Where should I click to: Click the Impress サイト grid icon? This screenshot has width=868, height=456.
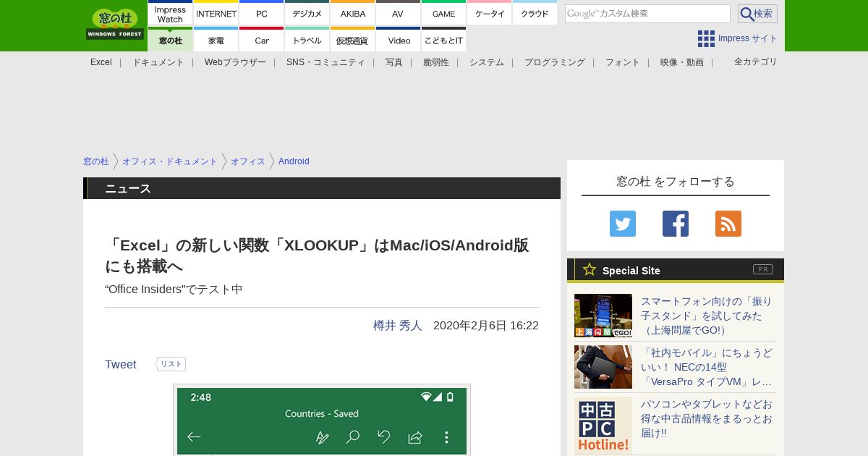point(706,38)
